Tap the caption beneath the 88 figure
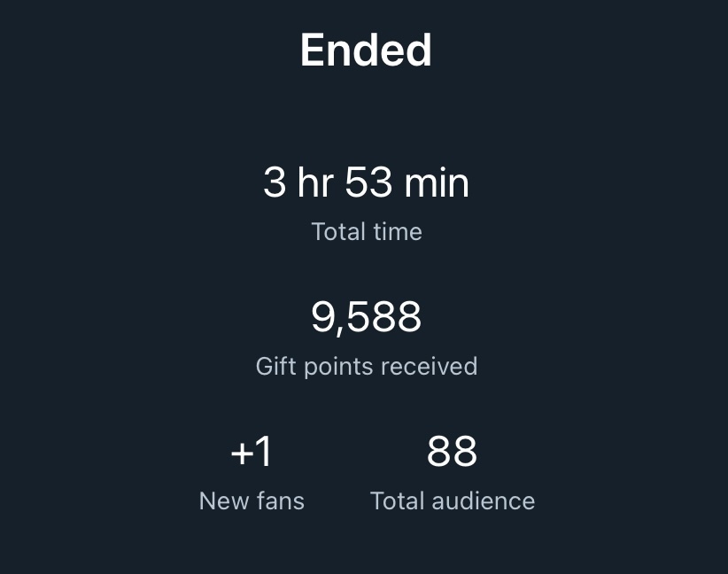 click(x=452, y=500)
